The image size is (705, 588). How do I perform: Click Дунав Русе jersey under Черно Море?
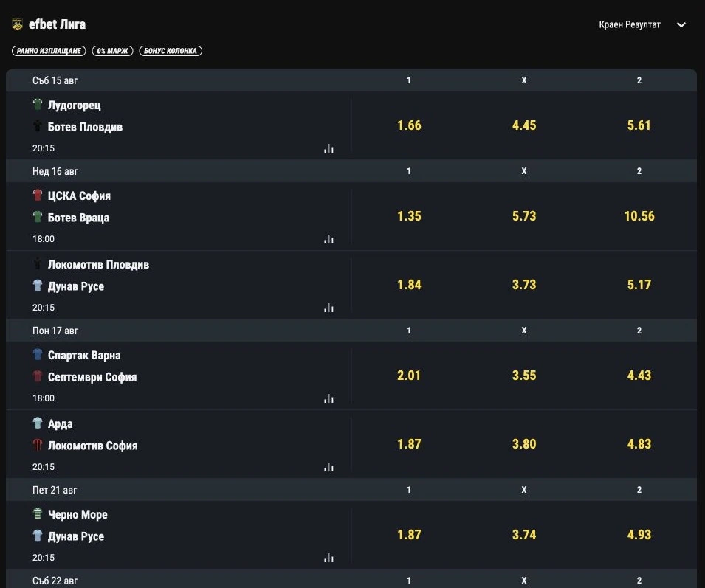coord(38,536)
